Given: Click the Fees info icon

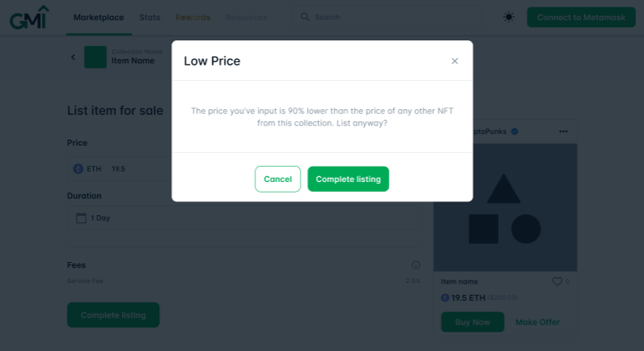Looking at the screenshot, I should [415, 264].
